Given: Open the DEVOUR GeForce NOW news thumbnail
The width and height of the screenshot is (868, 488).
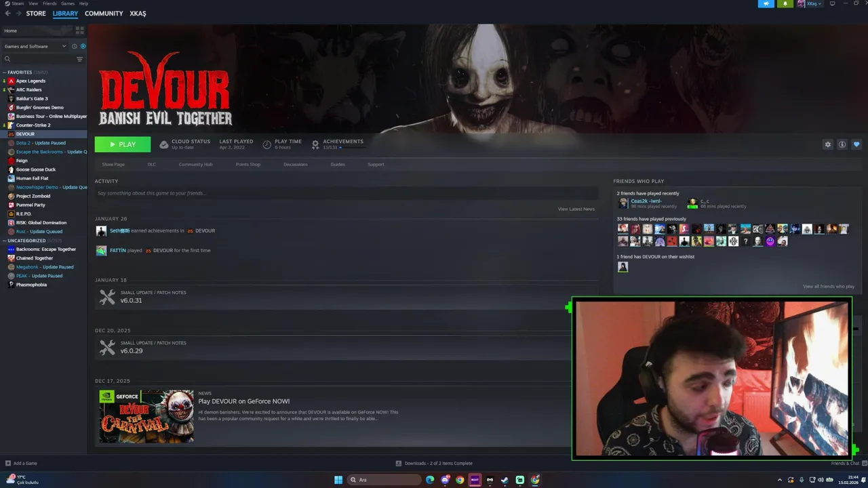Looking at the screenshot, I should [146, 416].
